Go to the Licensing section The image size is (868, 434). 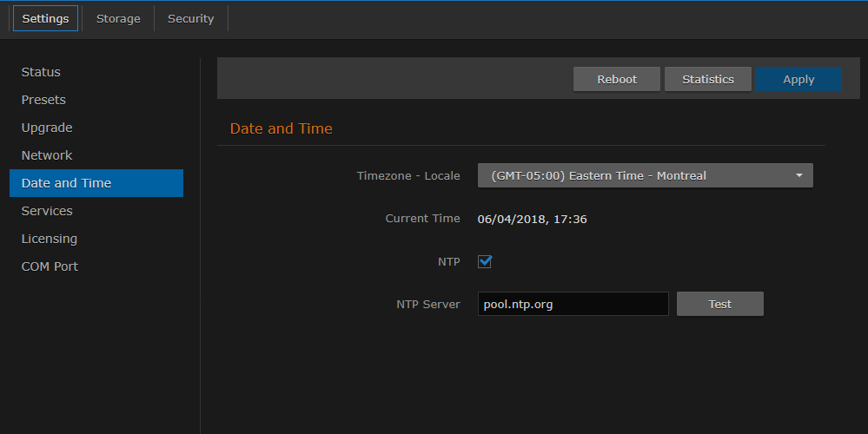click(x=50, y=239)
